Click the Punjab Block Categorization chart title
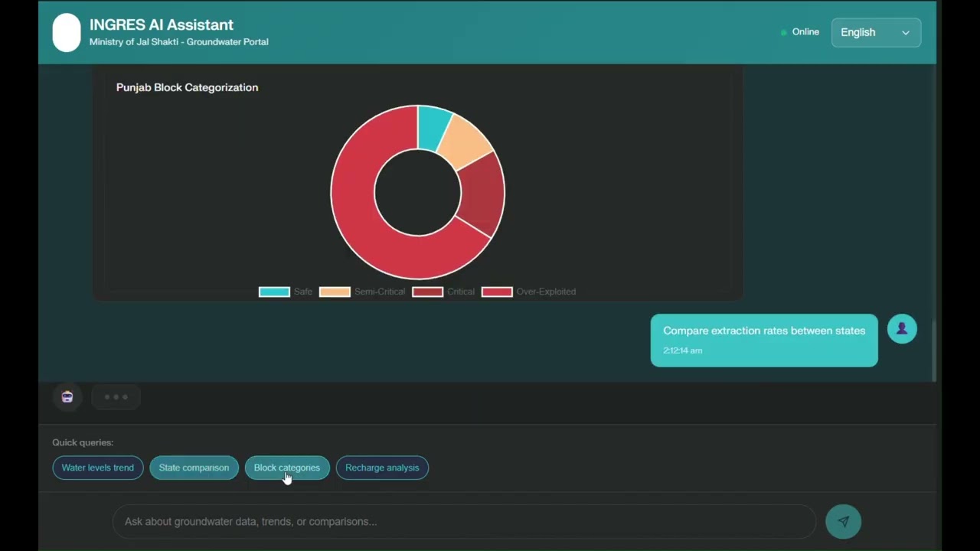This screenshot has height=551, width=980. coord(187,87)
